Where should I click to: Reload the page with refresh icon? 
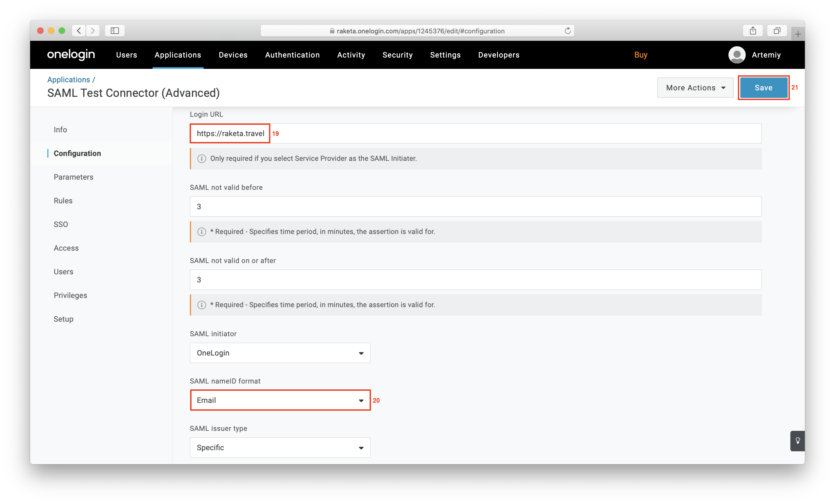(x=568, y=31)
